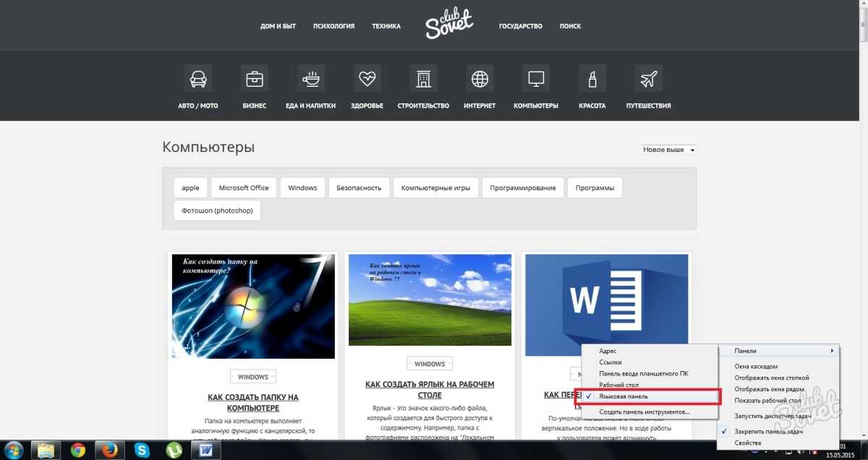Filter by the Безопасность tag
Screen dimensions: 868x460
[359, 188]
